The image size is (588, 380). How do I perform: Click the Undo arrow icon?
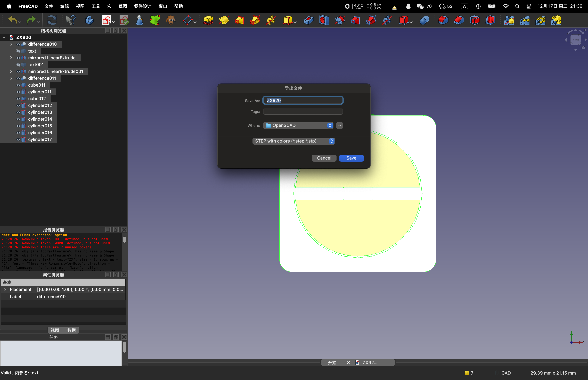pyautogui.click(x=13, y=20)
